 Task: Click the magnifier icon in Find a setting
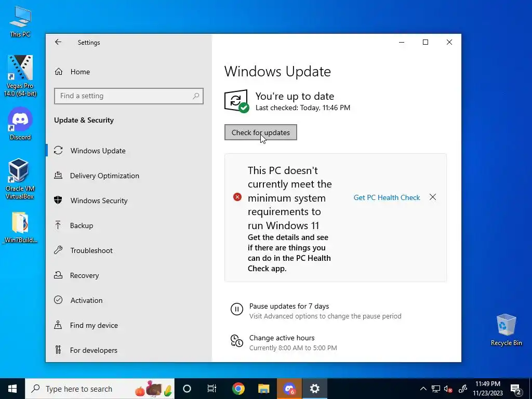pyautogui.click(x=196, y=96)
